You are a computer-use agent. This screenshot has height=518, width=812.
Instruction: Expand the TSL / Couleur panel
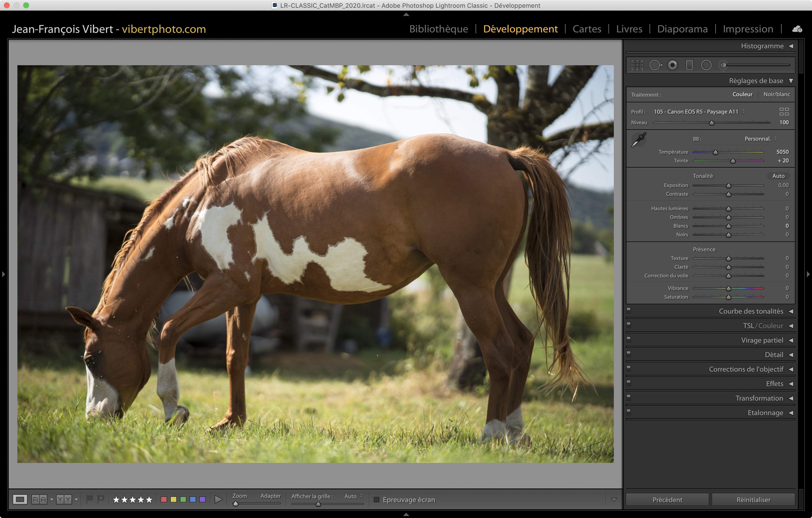coord(763,326)
